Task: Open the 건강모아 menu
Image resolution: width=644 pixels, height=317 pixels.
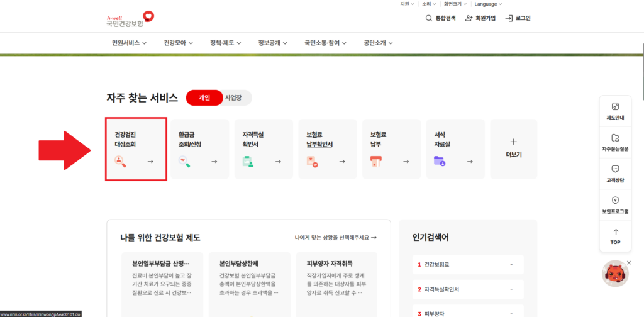Action: coord(178,43)
